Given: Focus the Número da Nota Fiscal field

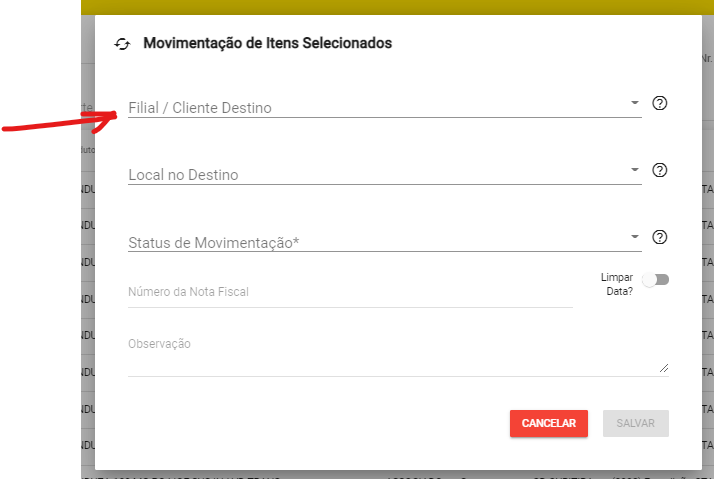Looking at the screenshot, I should click(x=350, y=292).
